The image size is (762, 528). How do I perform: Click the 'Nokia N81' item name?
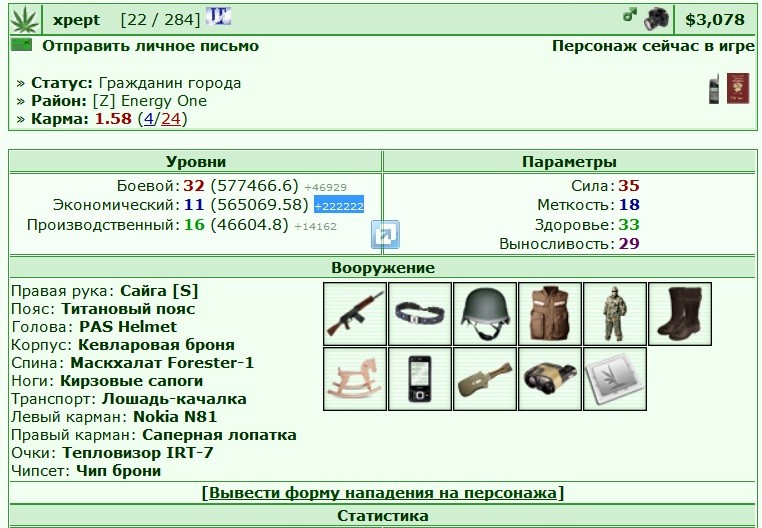(175, 417)
